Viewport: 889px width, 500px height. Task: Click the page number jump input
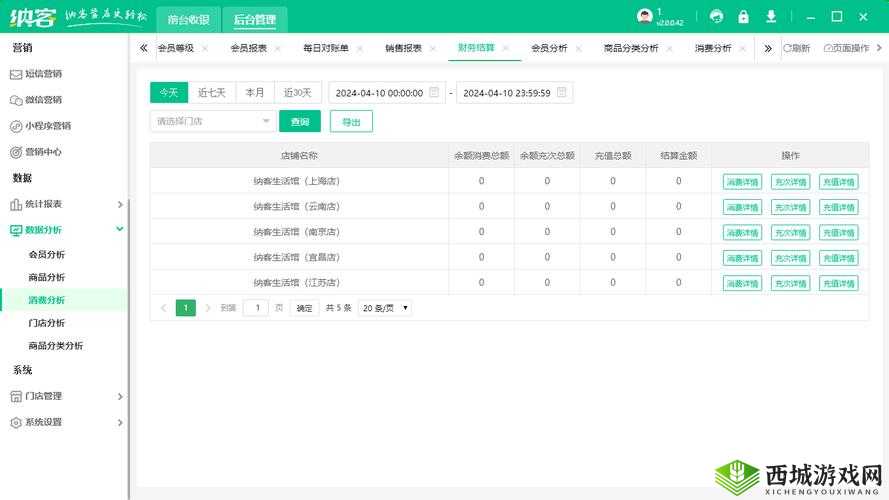pos(256,308)
